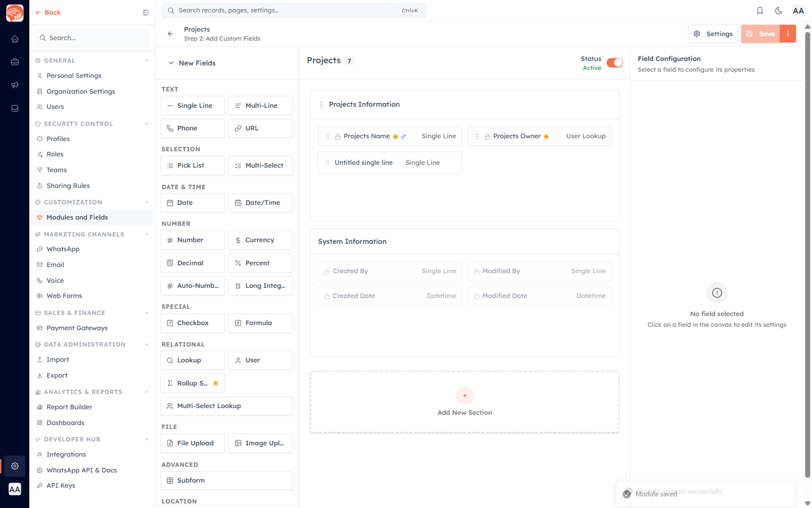This screenshot has width=812, height=508.
Task: Click the info icon in No field selected
Action: pos(717,293)
